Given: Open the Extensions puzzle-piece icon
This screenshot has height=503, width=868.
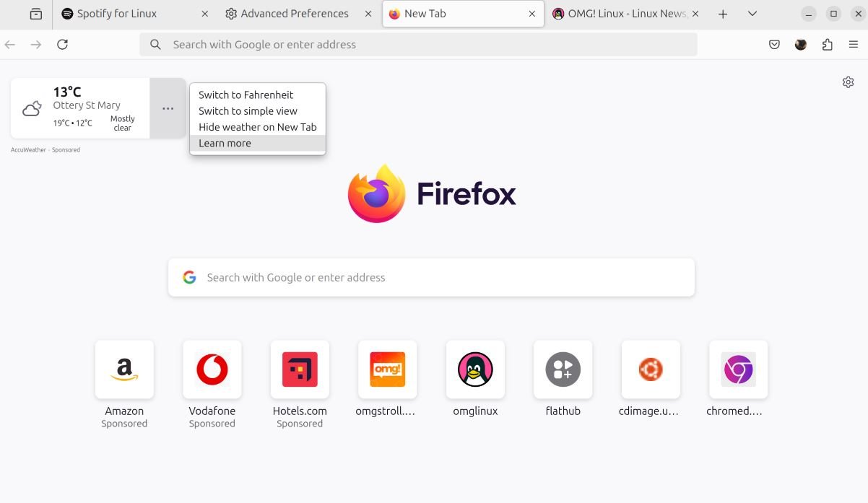Looking at the screenshot, I should click(x=827, y=45).
